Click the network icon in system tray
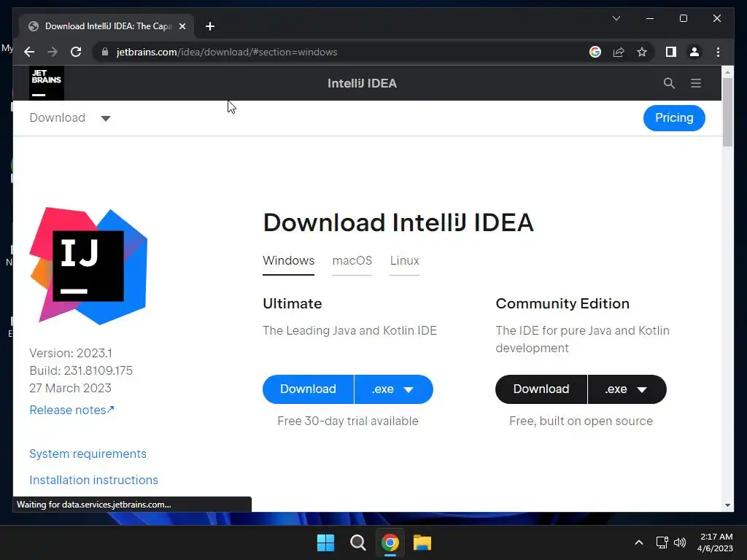747x560 pixels. (x=662, y=542)
